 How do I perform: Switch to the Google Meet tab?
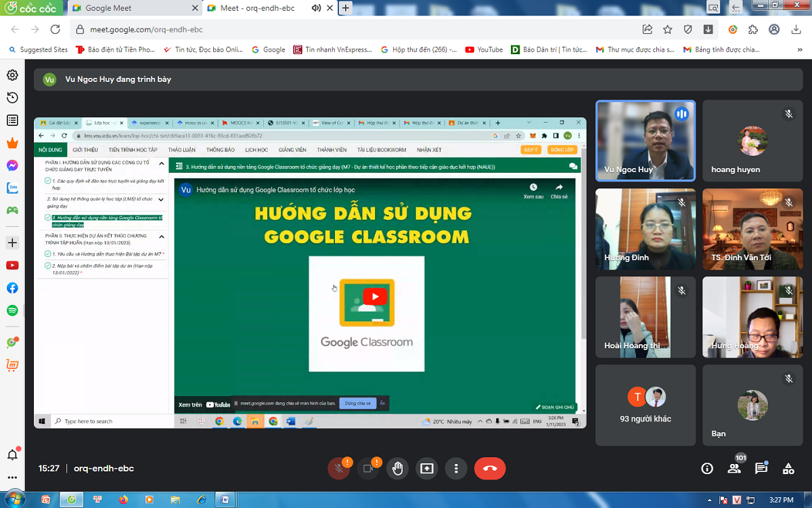pos(134,8)
